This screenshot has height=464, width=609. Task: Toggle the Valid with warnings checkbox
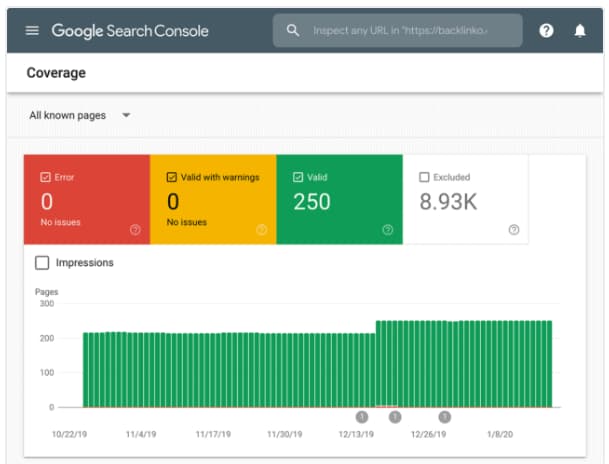pos(171,177)
